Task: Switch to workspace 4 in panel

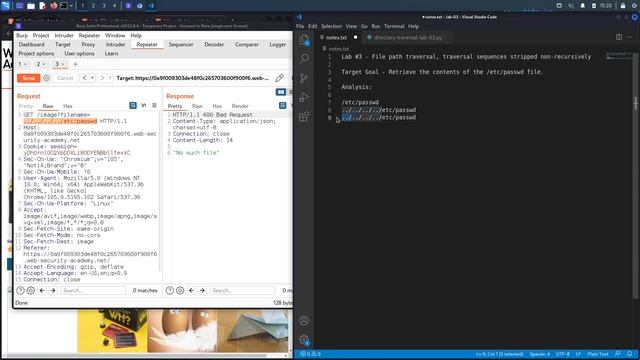Action: pyautogui.click(x=114, y=6)
